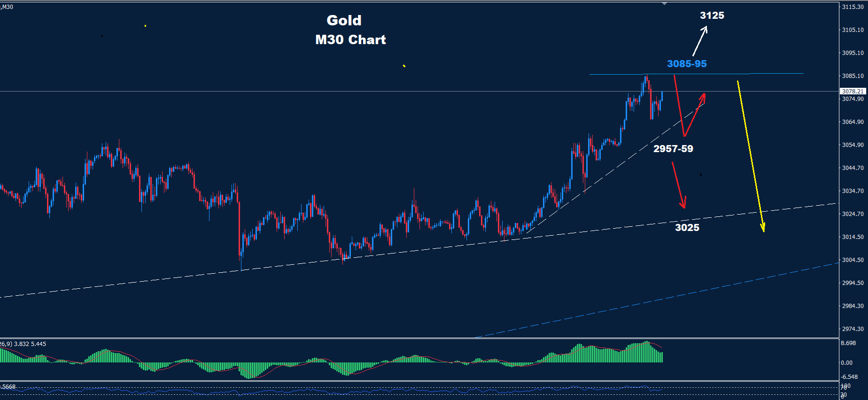868x400 pixels.
Task: Click the 2974.30 price on the axis
Action: [852, 329]
